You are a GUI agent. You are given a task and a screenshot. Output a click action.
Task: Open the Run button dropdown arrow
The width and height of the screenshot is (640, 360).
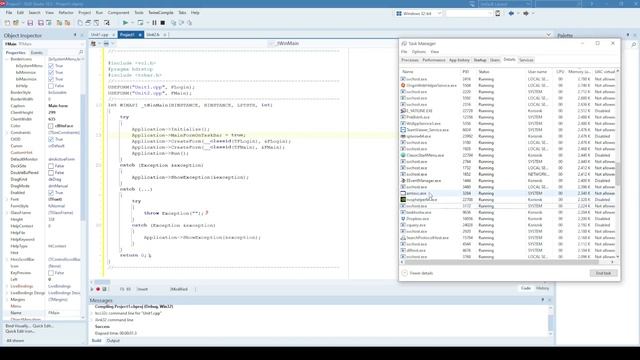coord(132,23)
